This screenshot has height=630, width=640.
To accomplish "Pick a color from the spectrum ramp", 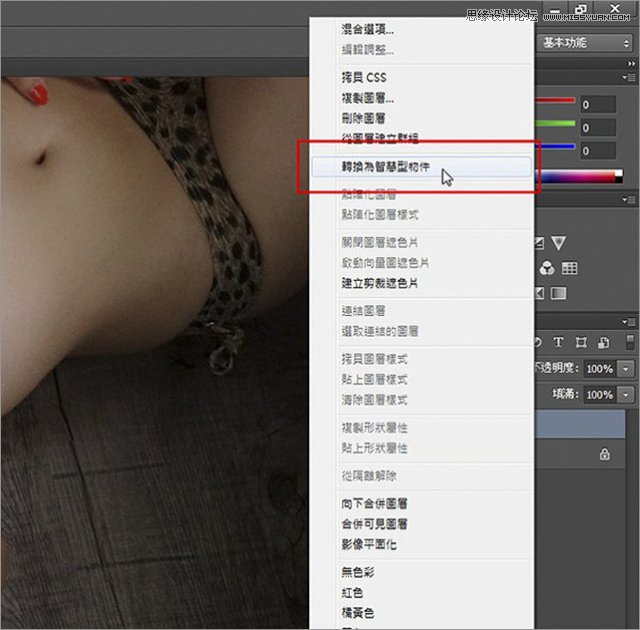I will [575, 176].
